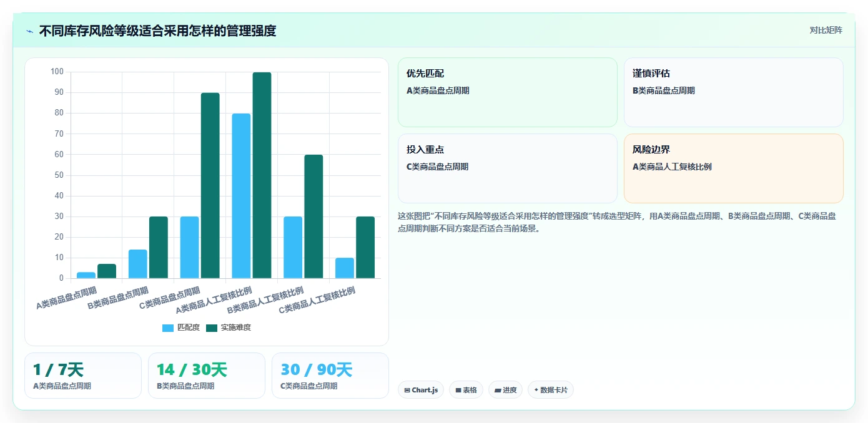Click the dark-green bar for C类商品人工复核比例

coord(365,247)
